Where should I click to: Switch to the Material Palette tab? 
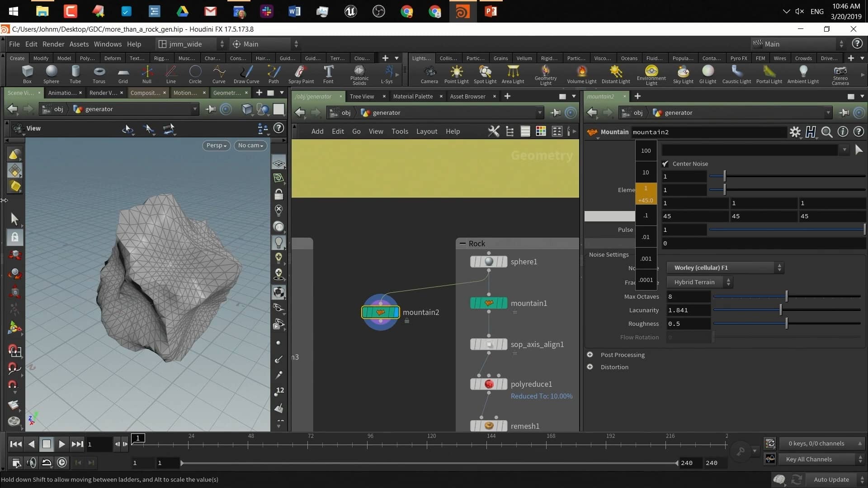point(413,96)
